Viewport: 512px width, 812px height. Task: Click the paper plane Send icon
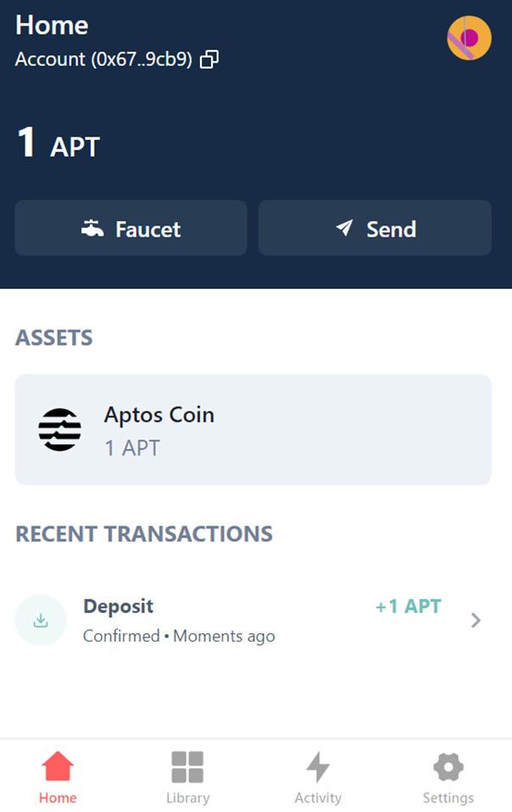343,228
